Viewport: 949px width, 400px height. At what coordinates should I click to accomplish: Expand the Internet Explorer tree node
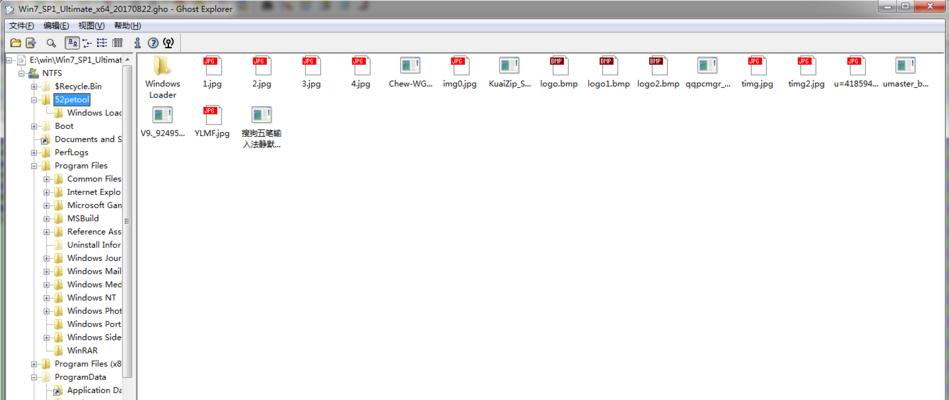point(47,192)
